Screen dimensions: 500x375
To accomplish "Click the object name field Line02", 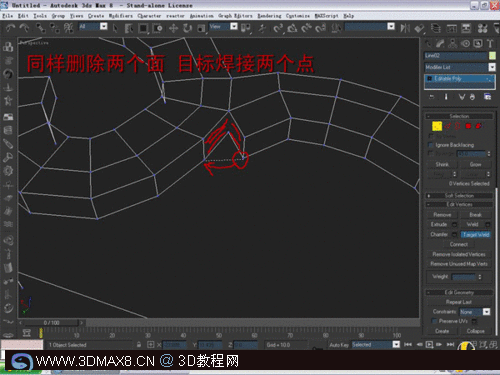I will coord(456,56).
